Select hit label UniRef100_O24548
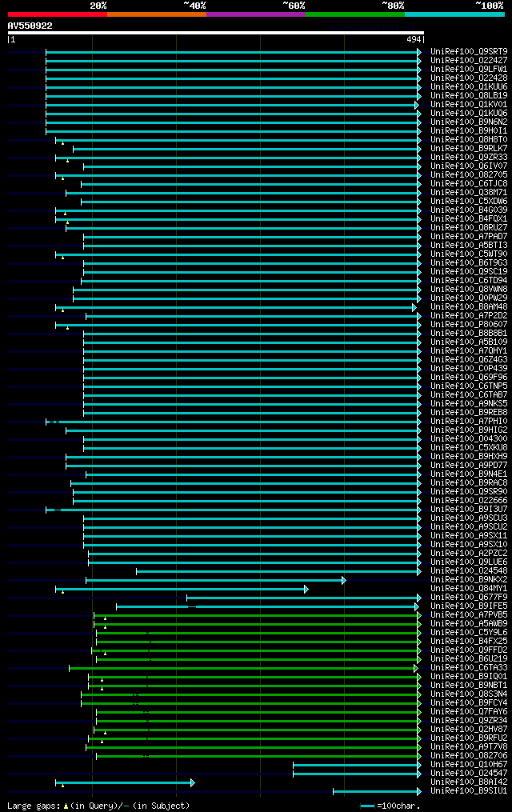This screenshot has width=512, height=812. pos(469,571)
